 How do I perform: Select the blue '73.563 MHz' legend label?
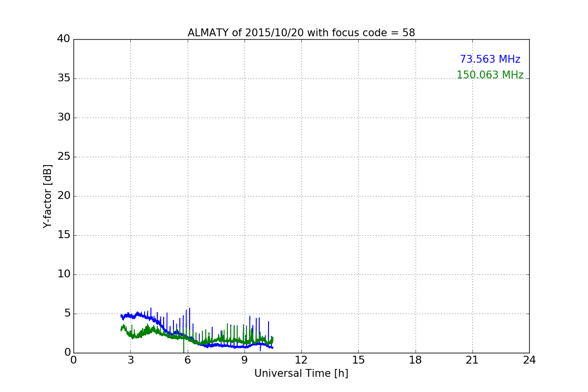click(x=490, y=59)
